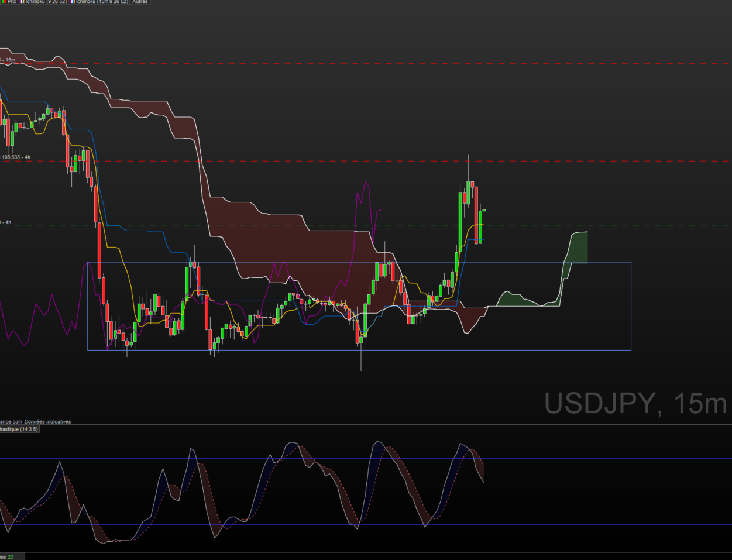Click the first Ichimoku (9 26 52) color icon
This screenshot has height=560, width=732.
22,2
